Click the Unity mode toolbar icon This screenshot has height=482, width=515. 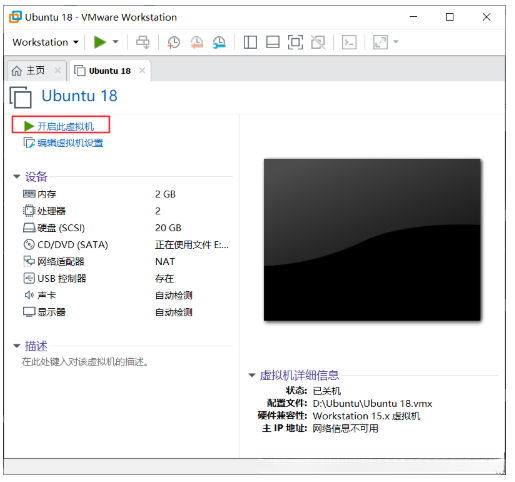(x=318, y=42)
